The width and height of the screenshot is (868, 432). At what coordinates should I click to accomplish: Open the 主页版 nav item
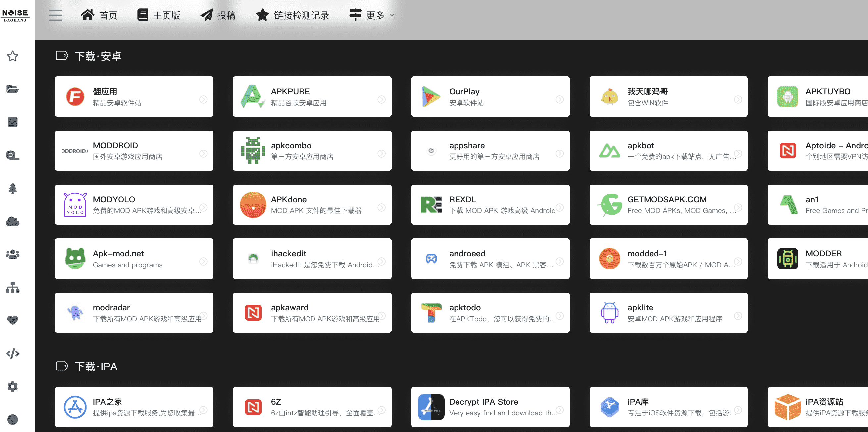(x=159, y=15)
